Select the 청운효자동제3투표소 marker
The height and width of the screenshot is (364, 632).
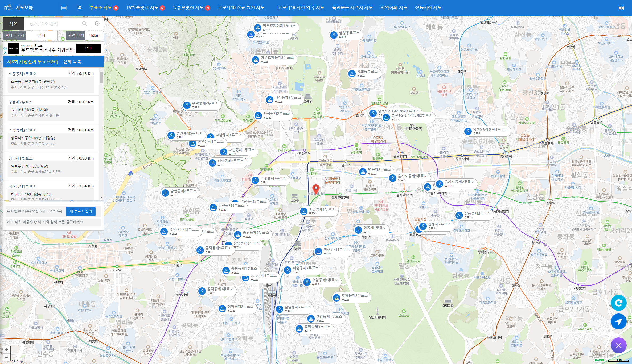coord(274,59)
